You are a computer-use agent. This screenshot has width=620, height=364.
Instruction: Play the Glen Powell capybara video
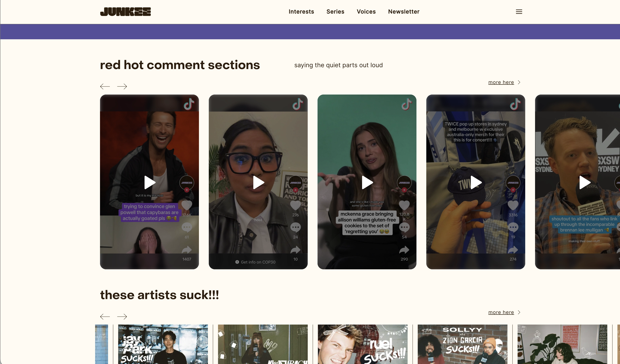click(x=150, y=182)
